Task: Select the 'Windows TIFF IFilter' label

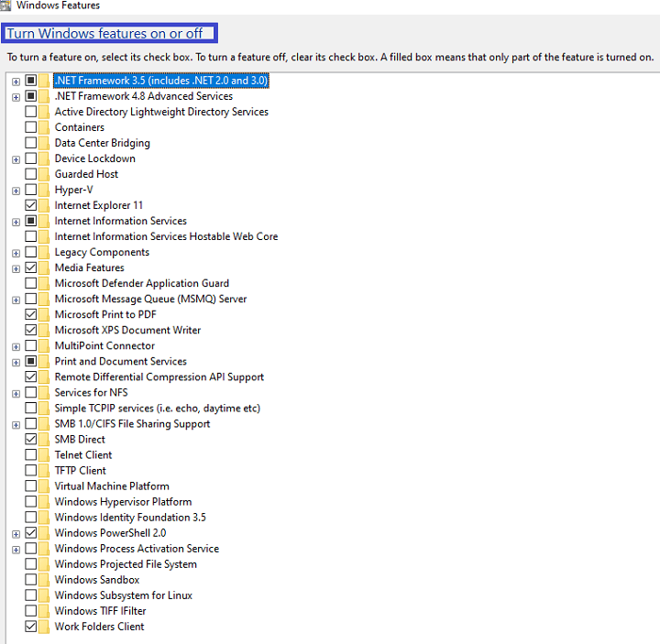Action: (100, 611)
